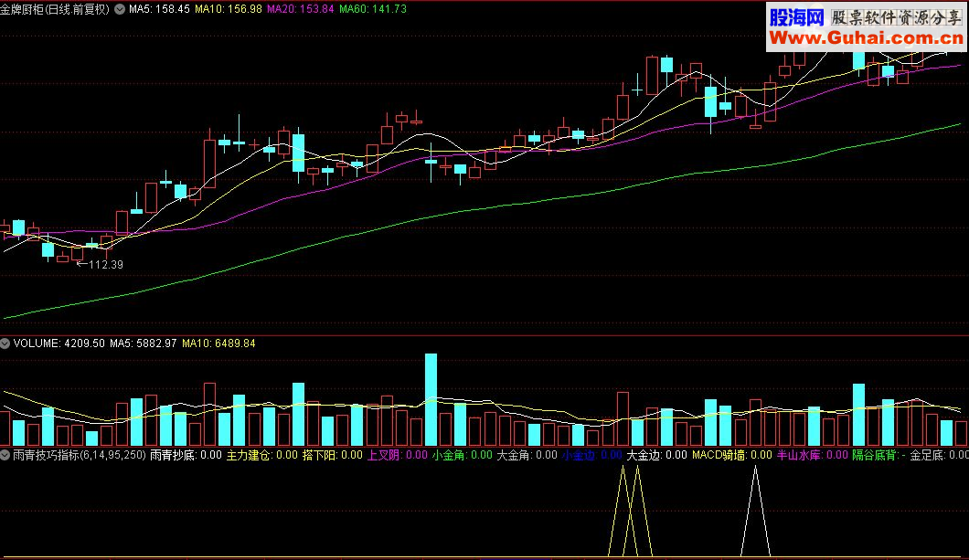The width and height of the screenshot is (969, 560).
Task: Select the volume MA5: 5882.97 label
Action: [x=144, y=343]
